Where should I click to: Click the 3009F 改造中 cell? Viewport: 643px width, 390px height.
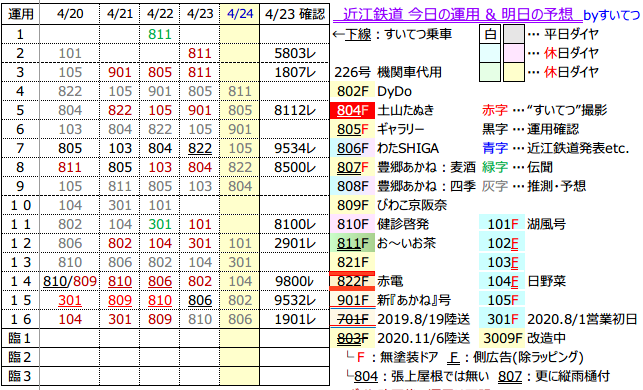502,338
